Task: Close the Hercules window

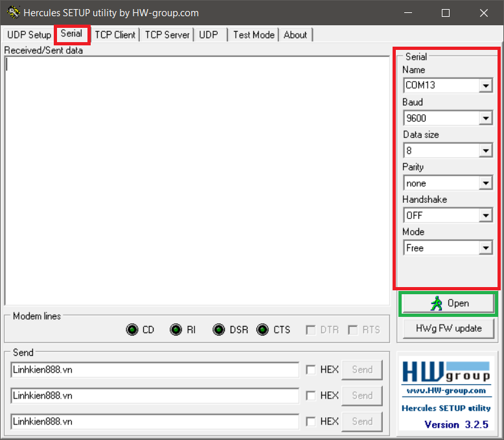Action: (484, 13)
